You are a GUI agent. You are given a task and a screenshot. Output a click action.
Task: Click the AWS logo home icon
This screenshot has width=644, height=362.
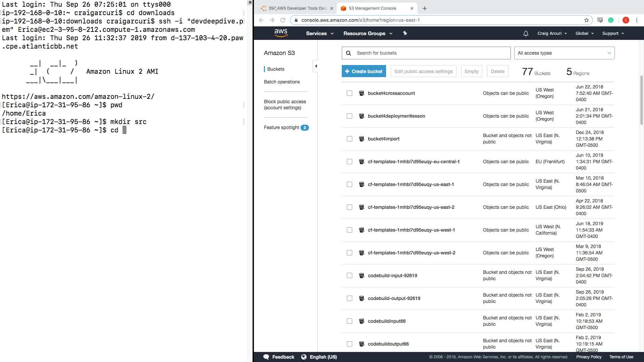(x=281, y=33)
